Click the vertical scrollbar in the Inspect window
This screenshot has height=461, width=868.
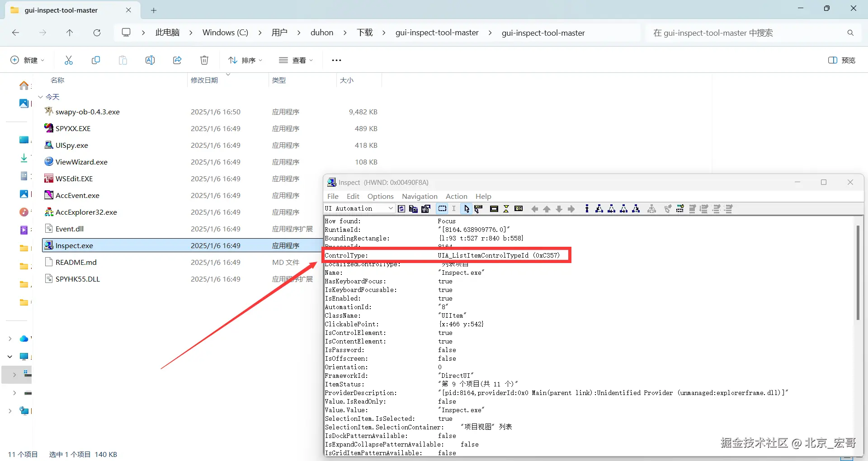click(x=858, y=273)
